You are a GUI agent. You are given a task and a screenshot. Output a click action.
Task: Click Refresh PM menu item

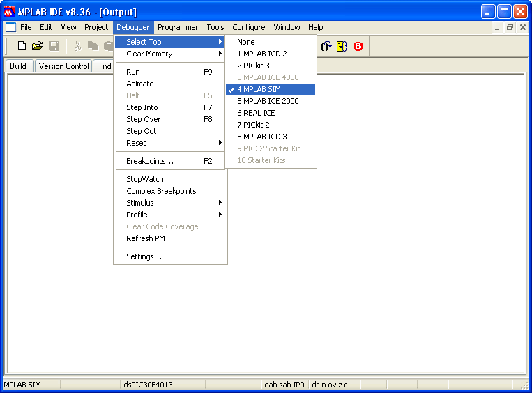(x=169, y=238)
